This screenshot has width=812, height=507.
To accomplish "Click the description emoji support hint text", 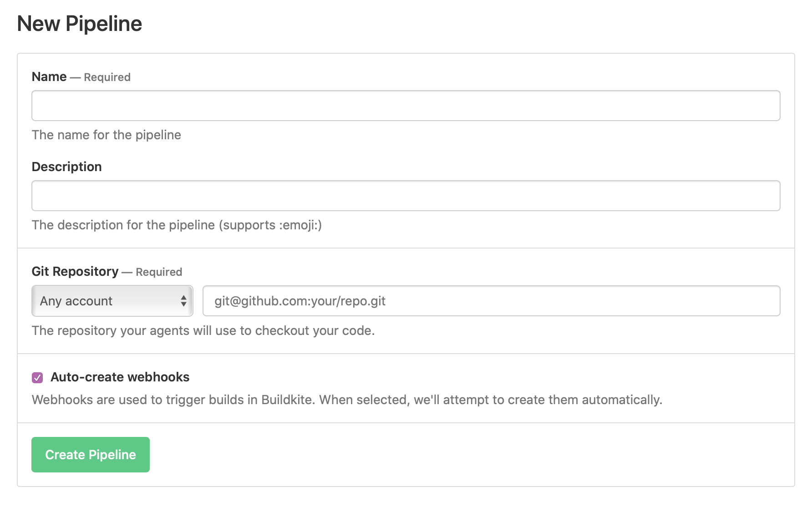I will pyautogui.click(x=177, y=225).
